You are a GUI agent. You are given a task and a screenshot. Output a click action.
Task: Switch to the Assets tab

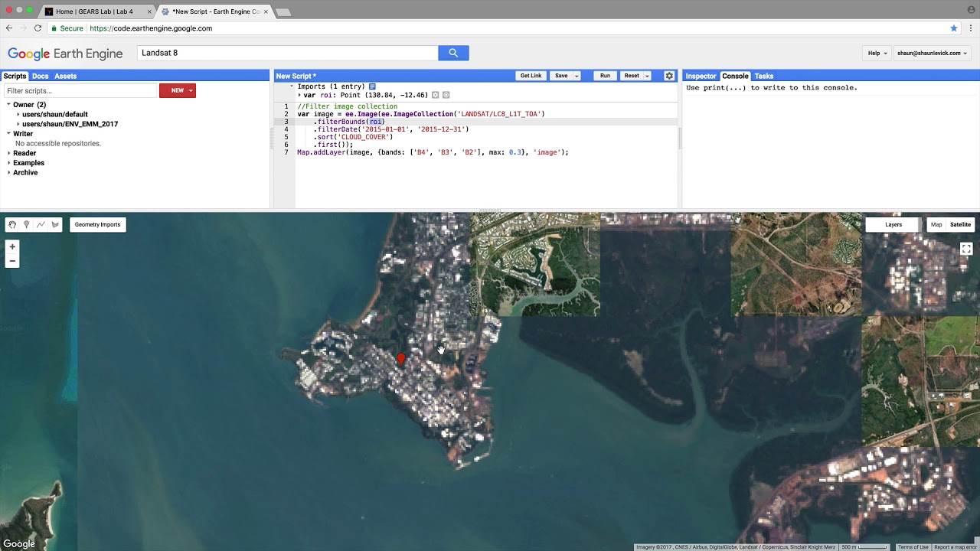coord(65,76)
